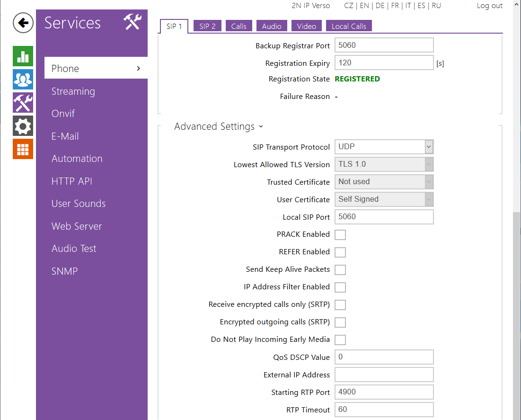The height and width of the screenshot is (420, 521).
Task: Click the back arrow icon
Action: 23,23
